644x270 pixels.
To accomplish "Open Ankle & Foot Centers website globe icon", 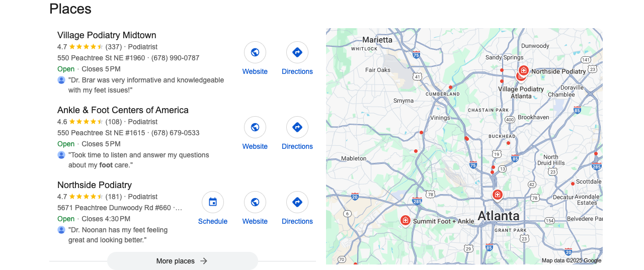I will click(x=255, y=127).
